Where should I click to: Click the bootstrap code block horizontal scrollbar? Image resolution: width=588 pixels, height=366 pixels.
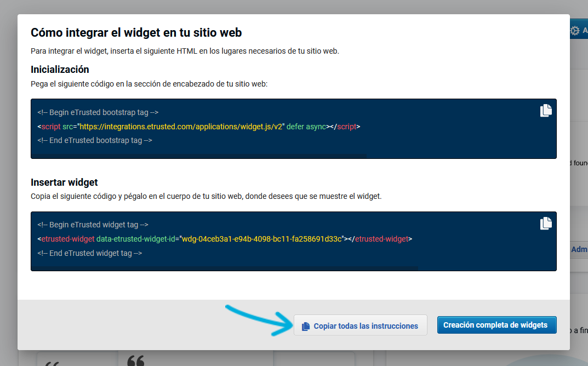pyautogui.click(x=199, y=156)
